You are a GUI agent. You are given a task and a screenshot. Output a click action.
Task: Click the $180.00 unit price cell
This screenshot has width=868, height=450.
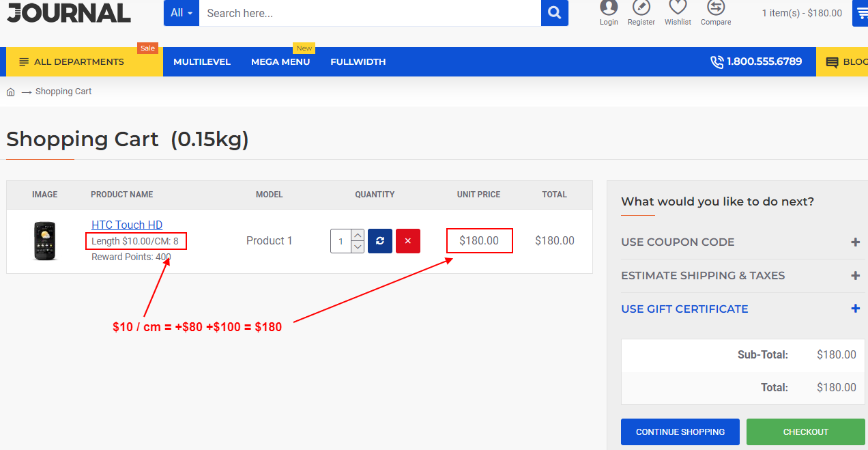479,241
